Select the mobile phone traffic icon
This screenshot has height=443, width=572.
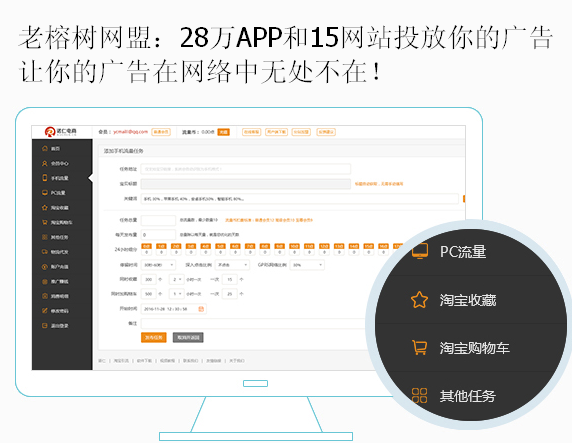(x=45, y=178)
